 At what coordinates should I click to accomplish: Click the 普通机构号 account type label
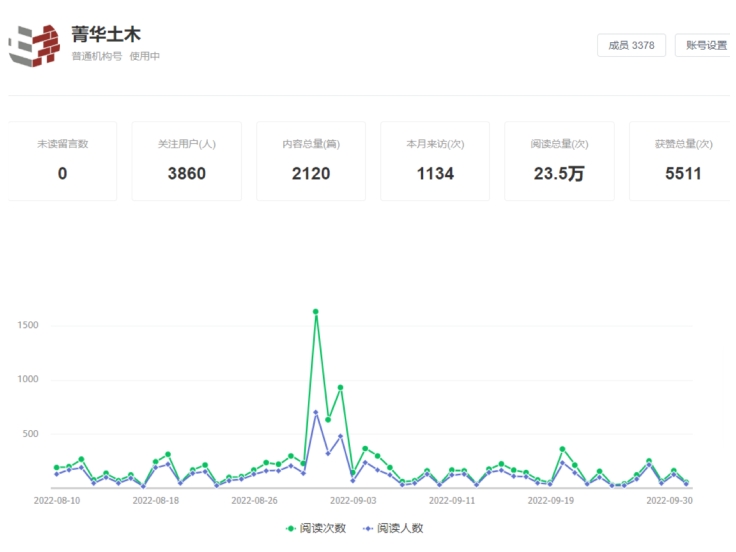tap(97, 57)
